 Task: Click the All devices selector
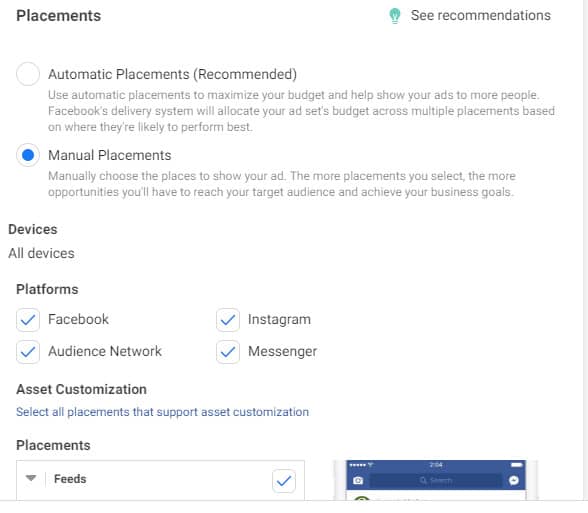tap(41, 254)
